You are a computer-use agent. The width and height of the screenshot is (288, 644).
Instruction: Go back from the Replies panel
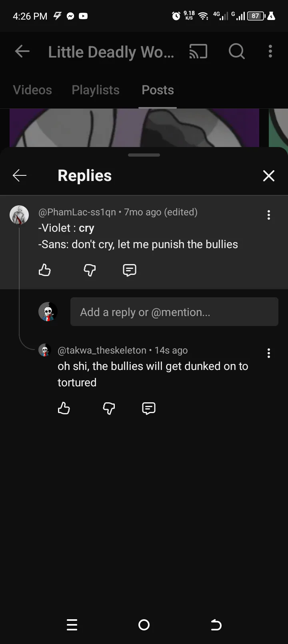coord(20,175)
